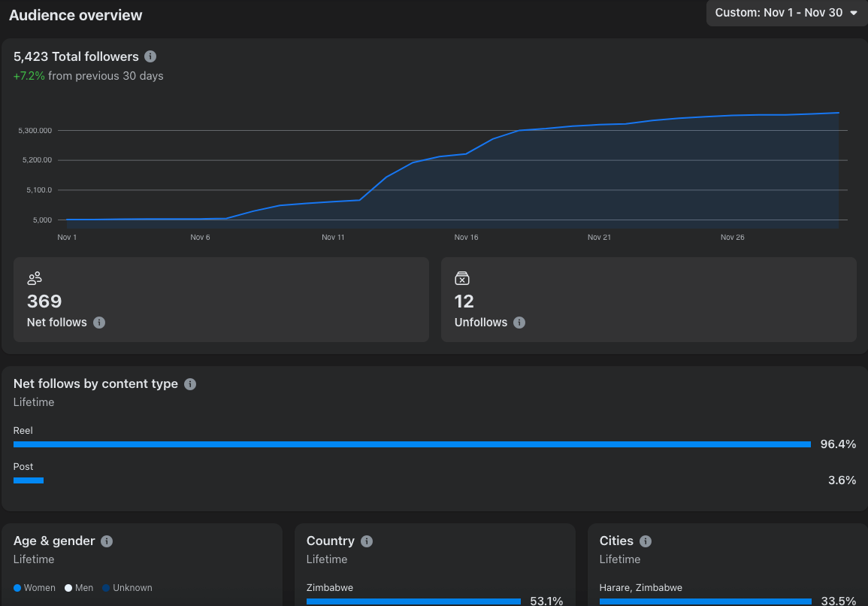Click the Nov 16 marker on chart axis
Screen dimensions: 868x606
[x=466, y=237]
